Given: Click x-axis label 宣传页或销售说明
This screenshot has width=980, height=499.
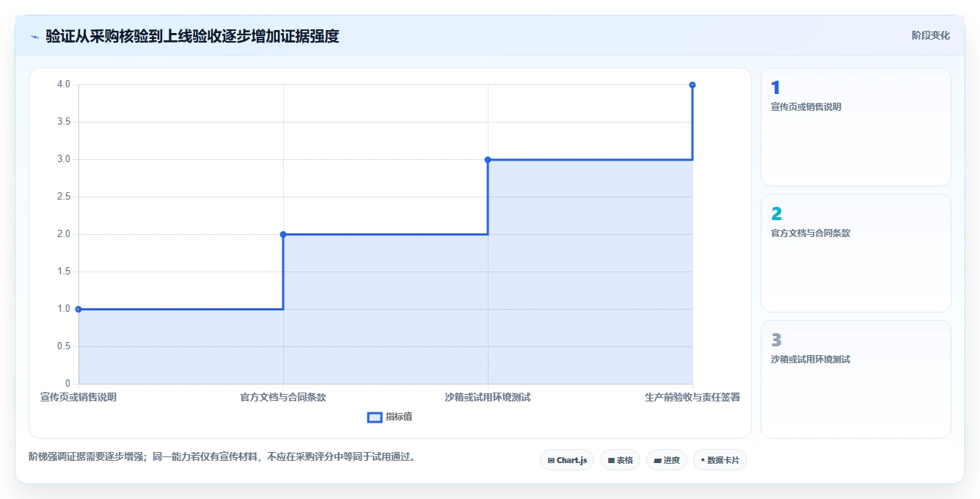Looking at the screenshot, I should click(78, 397).
